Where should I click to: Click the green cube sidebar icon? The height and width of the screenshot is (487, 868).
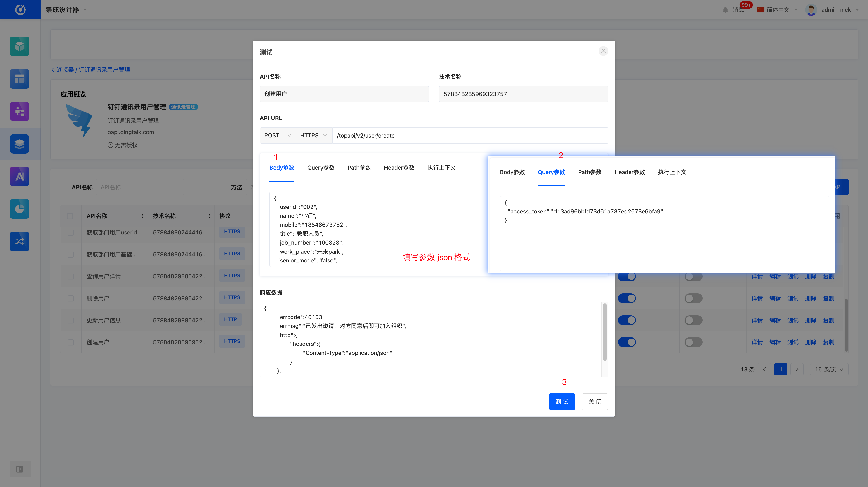point(19,46)
